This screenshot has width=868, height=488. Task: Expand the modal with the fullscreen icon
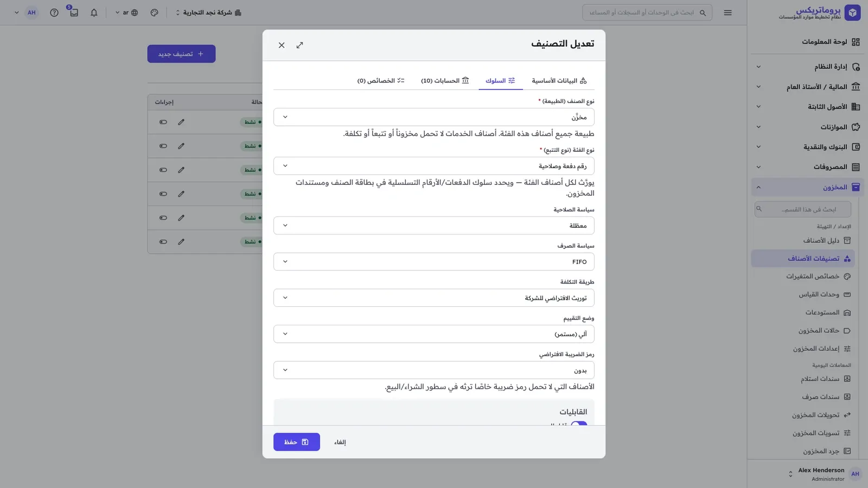pyautogui.click(x=300, y=45)
